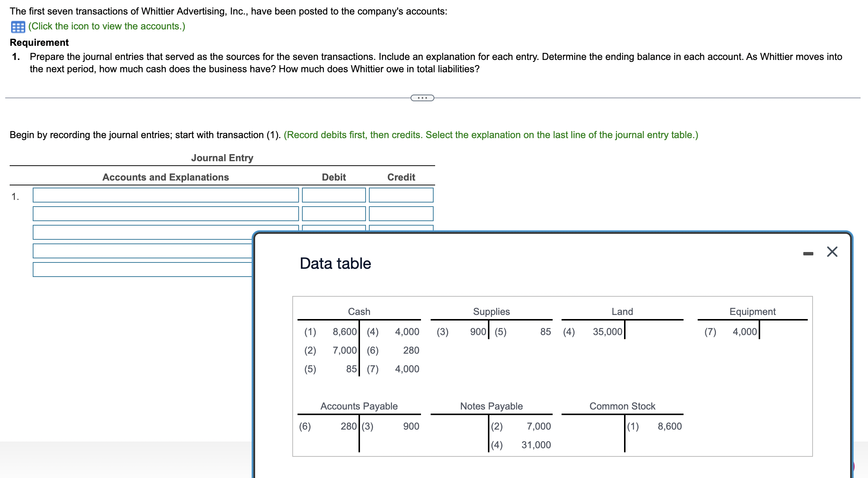
Task: Click second row Credit field
Action: point(401,214)
